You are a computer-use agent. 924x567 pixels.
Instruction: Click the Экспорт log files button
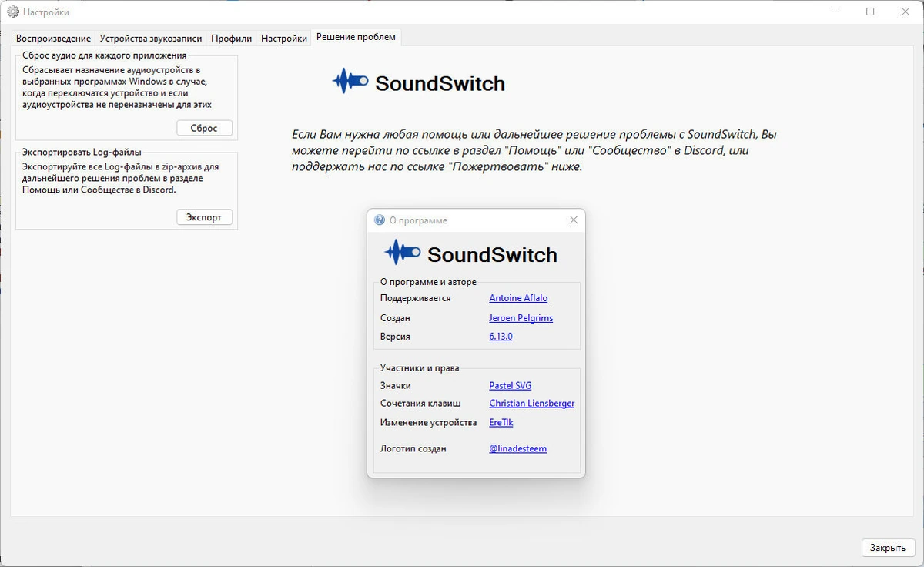pyautogui.click(x=204, y=217)
